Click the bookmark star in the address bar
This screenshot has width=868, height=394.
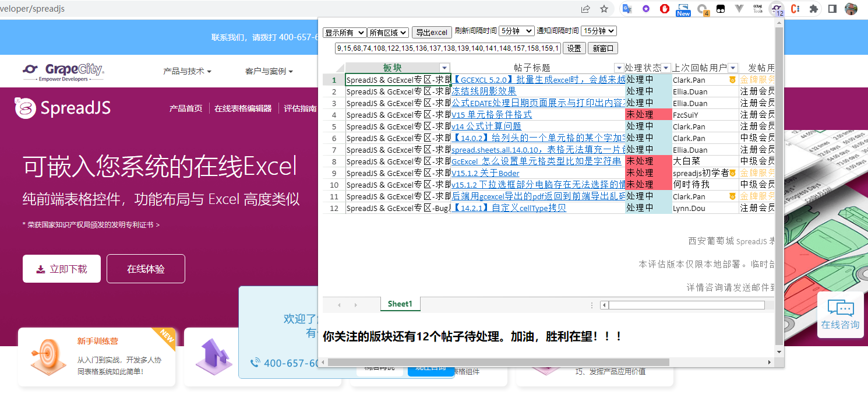pyautogui.click(x=604, y=9)
